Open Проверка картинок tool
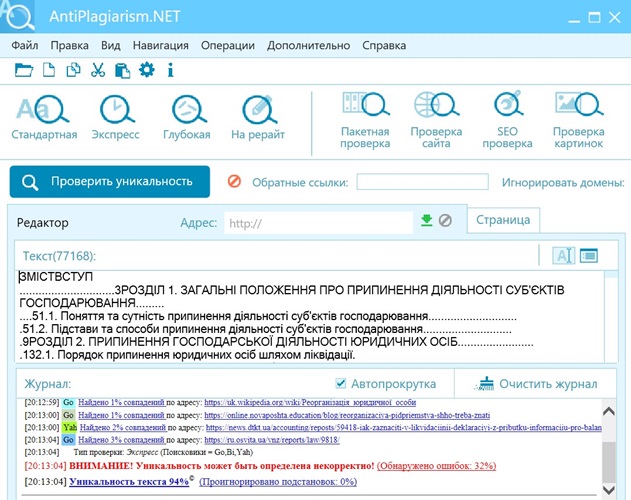Viewport: 631px width, 500px height. [x=579, y=121]
